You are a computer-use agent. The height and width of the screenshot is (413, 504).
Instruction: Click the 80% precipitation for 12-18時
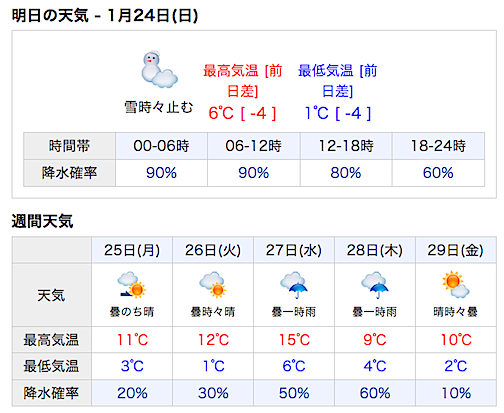click(x=346, y=173)
